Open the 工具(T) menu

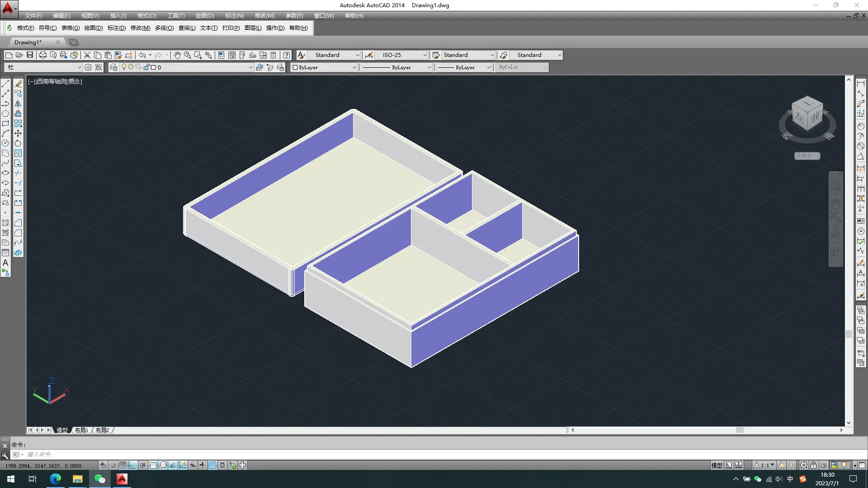176,16
